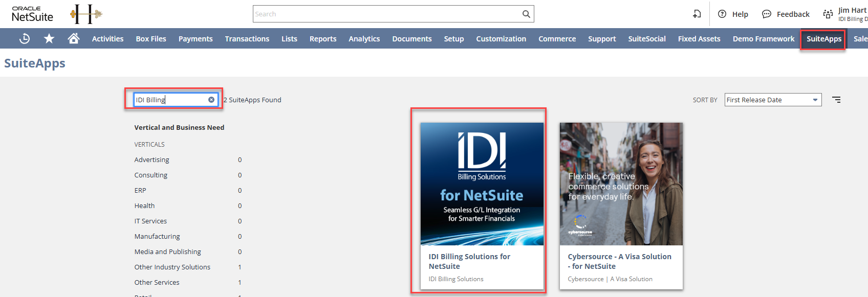Viewport: 868px width, 297px height.
Task: Open the Create New icon
Action: 697,14
